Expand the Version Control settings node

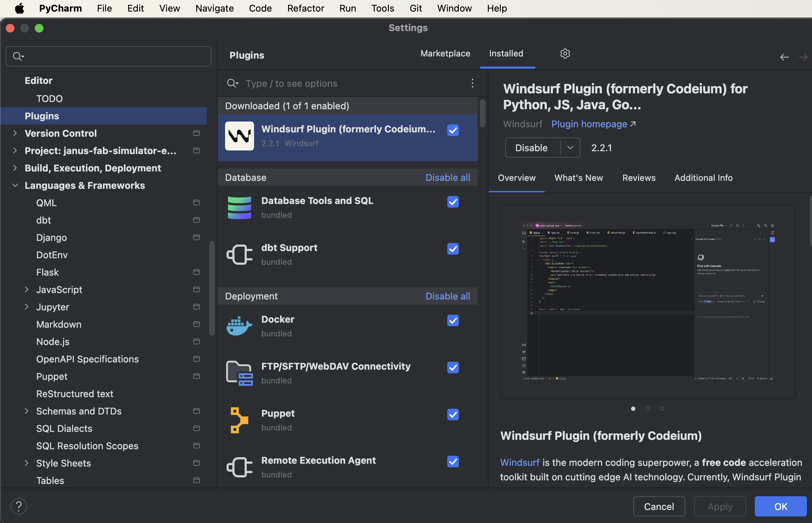[15, 133]
